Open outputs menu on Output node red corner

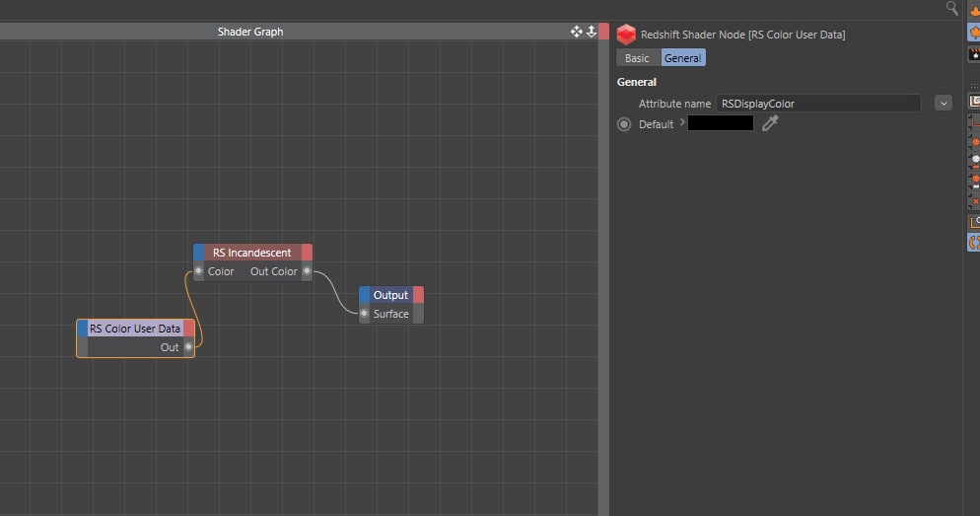point(418,295)
